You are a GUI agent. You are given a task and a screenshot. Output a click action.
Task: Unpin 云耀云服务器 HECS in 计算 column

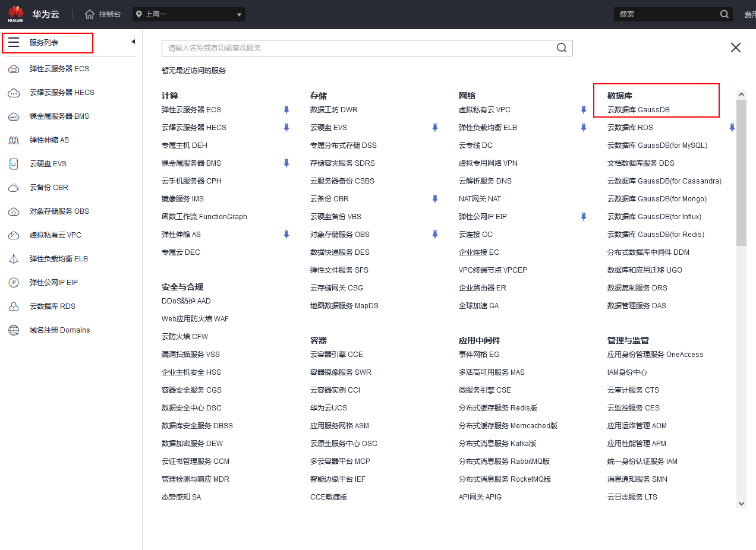(286, 128)
